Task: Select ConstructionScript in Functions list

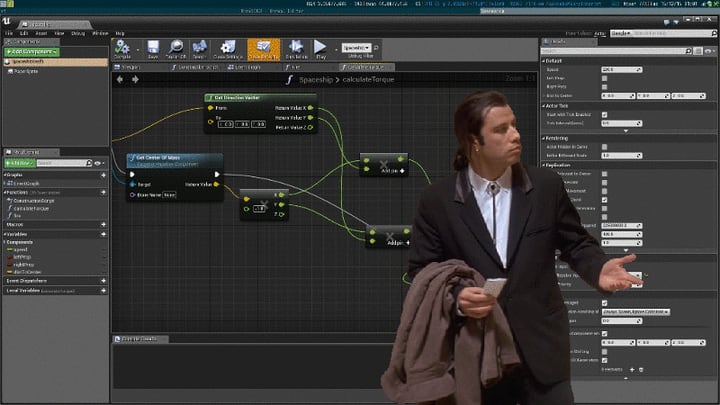Action: pyautogui.click(x=34, y=201)
